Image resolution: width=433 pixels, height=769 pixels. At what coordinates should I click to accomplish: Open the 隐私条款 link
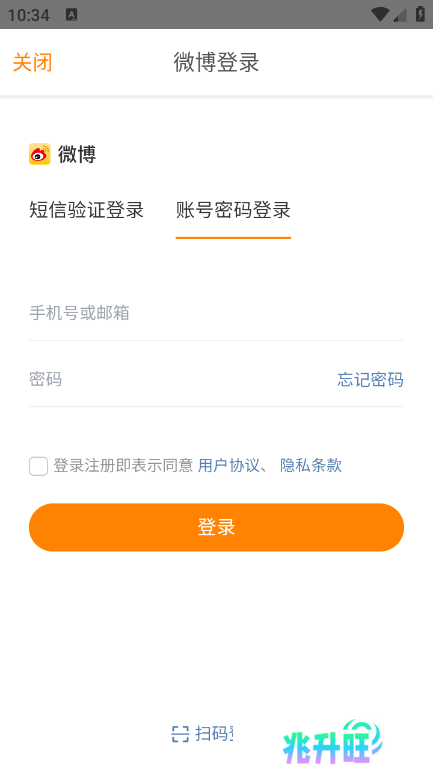pos(311,465)
